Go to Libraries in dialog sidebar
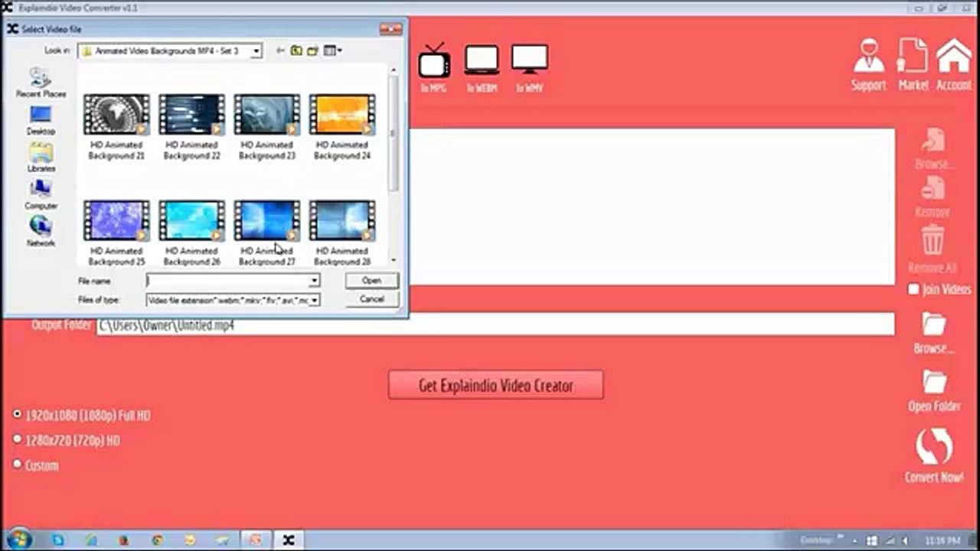980x551 pixels. point(41,158)
